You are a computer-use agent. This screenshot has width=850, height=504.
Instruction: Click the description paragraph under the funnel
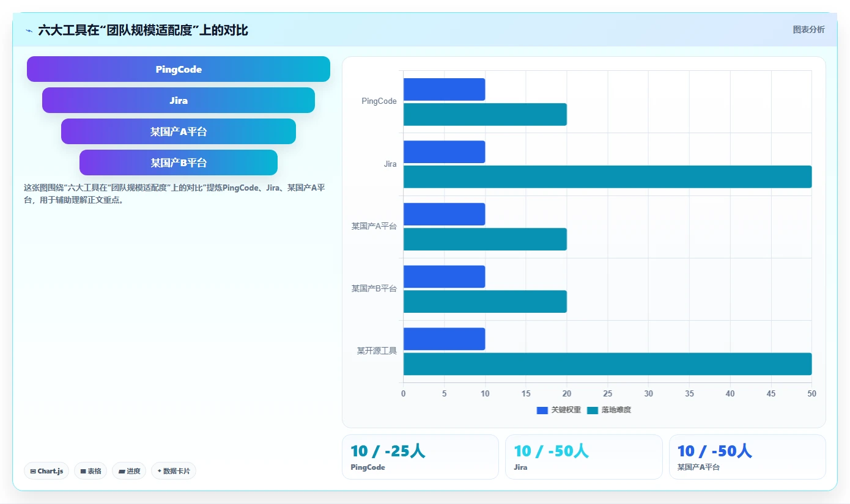tap(174, 194)
